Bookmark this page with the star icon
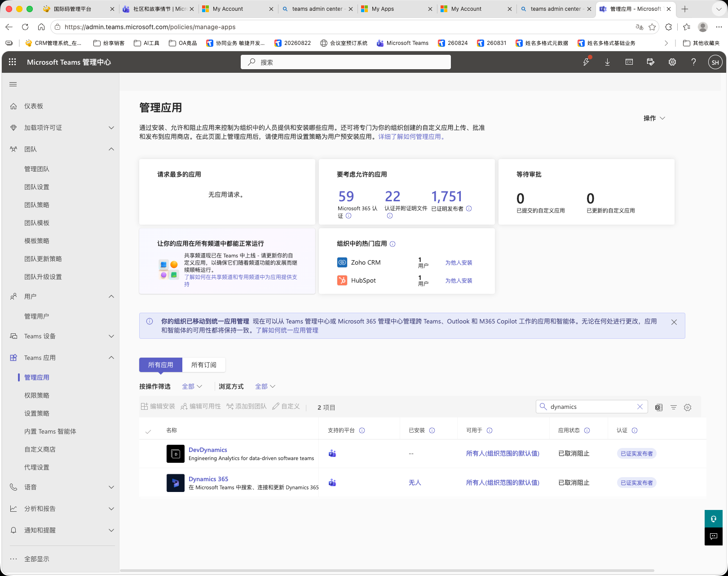 (652, 27)
